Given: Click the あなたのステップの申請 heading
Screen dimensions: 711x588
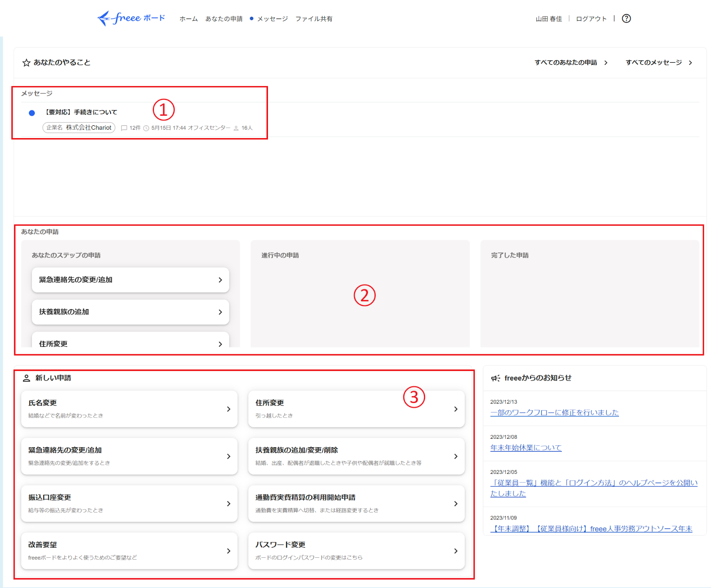Looking at the screenshot, I should coord(66,255).
